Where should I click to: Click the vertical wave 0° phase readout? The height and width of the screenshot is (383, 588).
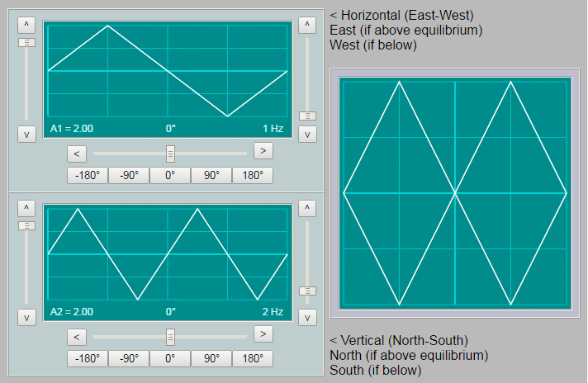click(x=171, y=312)
